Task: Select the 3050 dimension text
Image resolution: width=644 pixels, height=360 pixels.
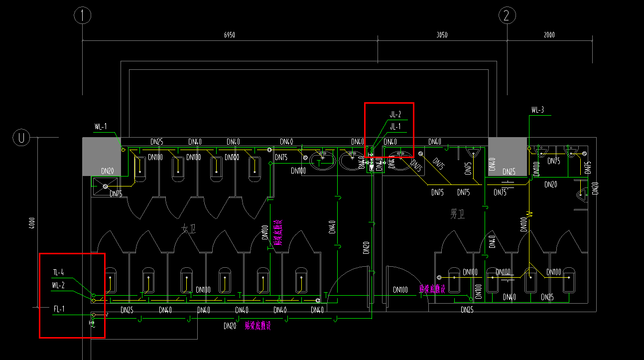Action: pyautogui.click(x=442, y=35)
